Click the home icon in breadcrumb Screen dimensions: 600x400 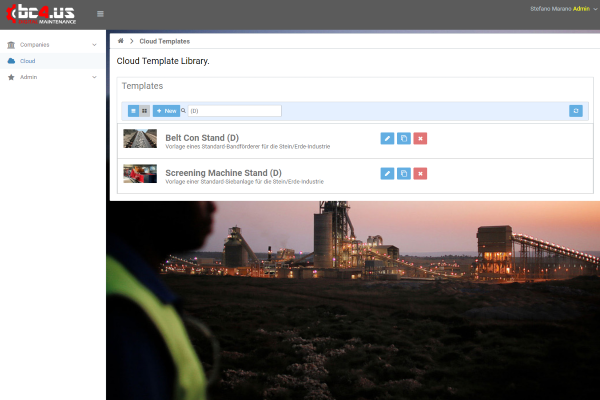coord(121,41)
